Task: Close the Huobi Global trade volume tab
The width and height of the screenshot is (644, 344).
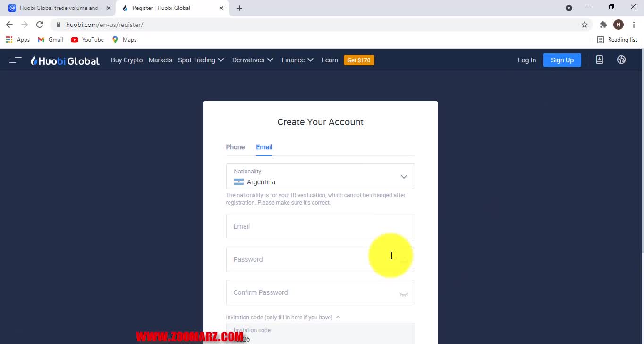Action: [x=108, y=8]
